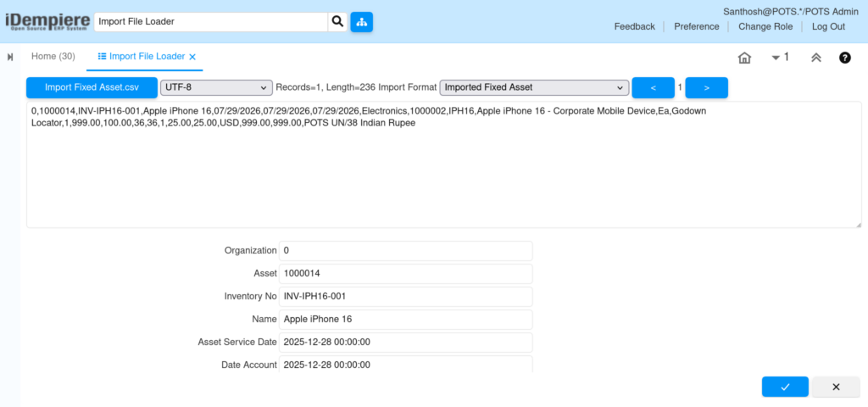Click the Asset field showing 1000014
The width and height of the screenshot is (868, 407).
coord(406,274)
